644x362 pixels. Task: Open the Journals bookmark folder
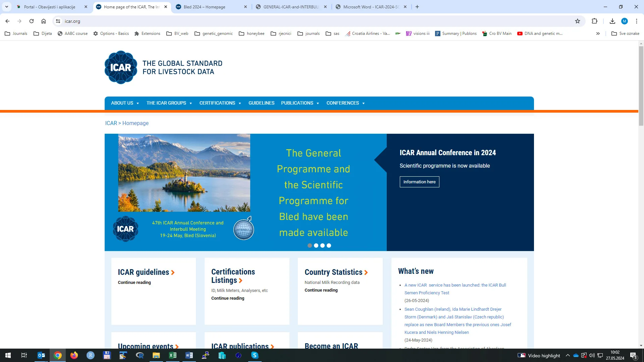tap(16, 34)
